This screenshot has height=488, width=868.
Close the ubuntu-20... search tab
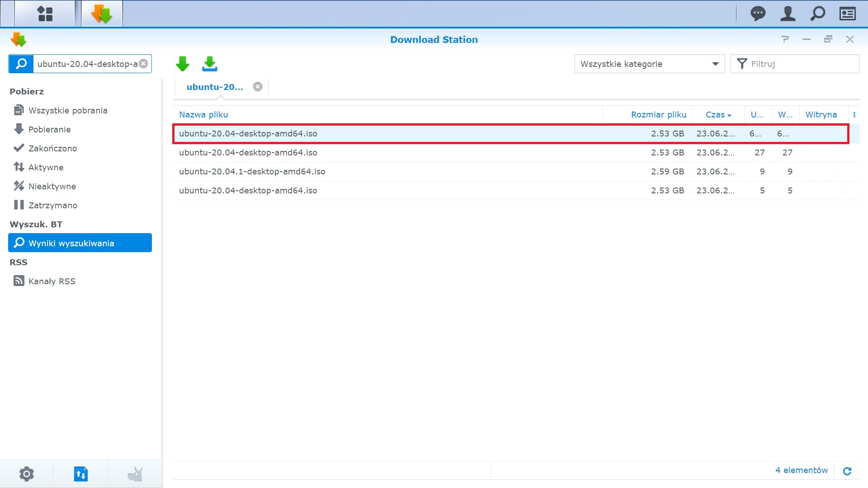[258, 87]
